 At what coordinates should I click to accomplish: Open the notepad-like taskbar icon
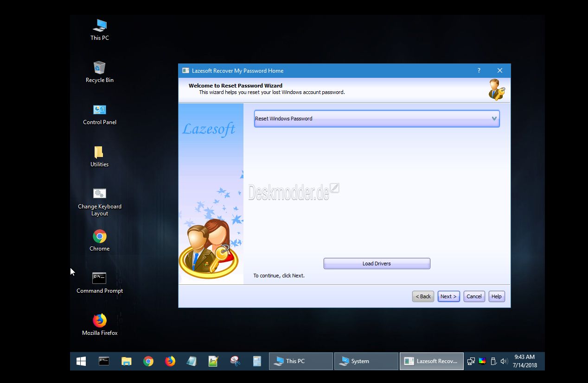click(192, 361)
